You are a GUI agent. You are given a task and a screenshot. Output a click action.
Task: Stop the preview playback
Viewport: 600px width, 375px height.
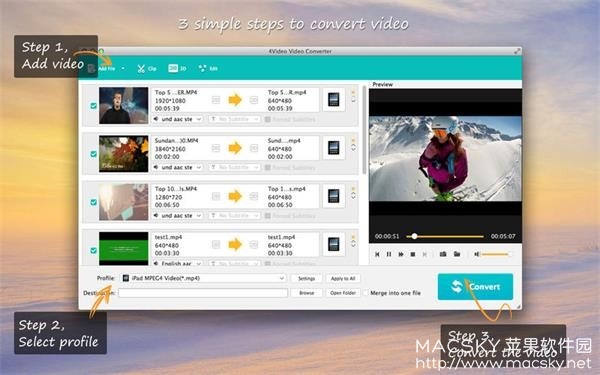pyautogui.click(x=412, y=254)
